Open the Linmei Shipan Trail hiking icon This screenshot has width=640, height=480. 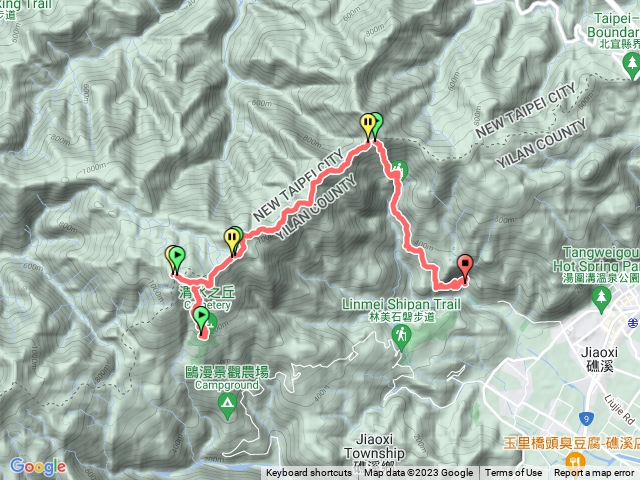point(402,338)
